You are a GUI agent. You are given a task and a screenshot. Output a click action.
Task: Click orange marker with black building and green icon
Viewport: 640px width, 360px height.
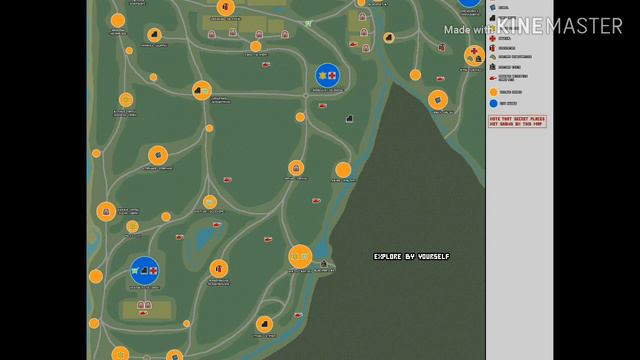point(202,91)
